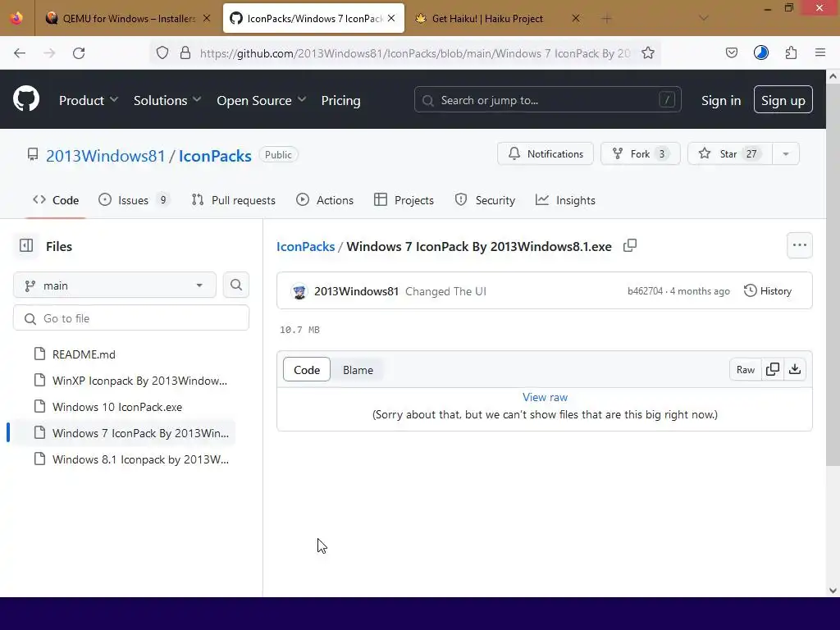This screenshot has height=630, width=840.
Task: Open the Insights tab
Action: click(565, 200)
